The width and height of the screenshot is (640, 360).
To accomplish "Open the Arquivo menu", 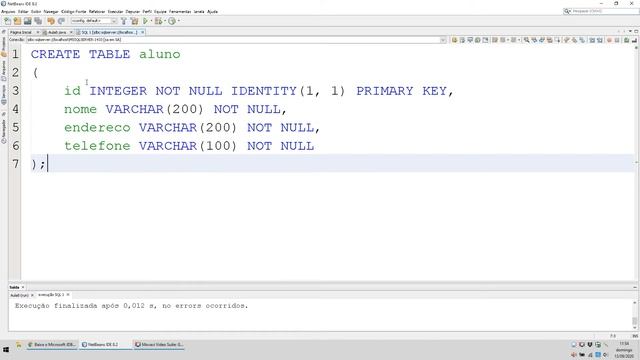I will coord(8,11).
